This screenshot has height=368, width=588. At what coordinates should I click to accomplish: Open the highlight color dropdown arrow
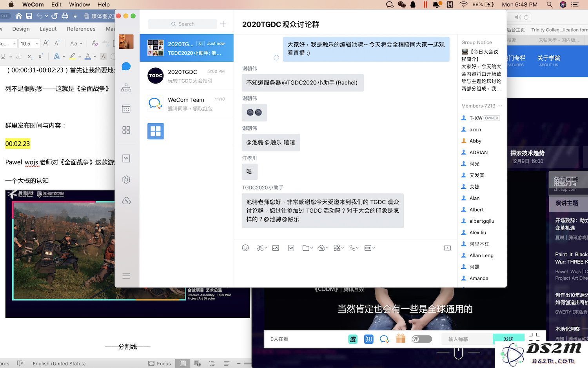[x=80, y=56]
